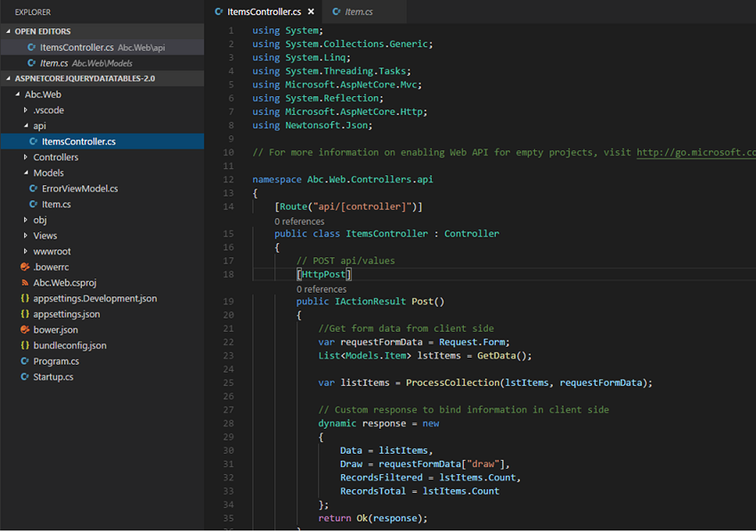
Task: Click the ProcessCollection call on line 25
Action: 452,383
